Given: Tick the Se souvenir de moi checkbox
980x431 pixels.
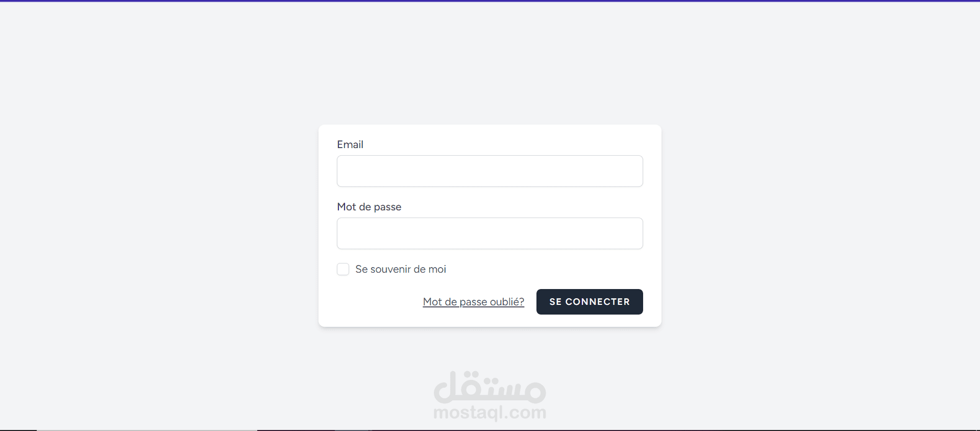Looking at the screenshot, I should click(x=343, y=269).
